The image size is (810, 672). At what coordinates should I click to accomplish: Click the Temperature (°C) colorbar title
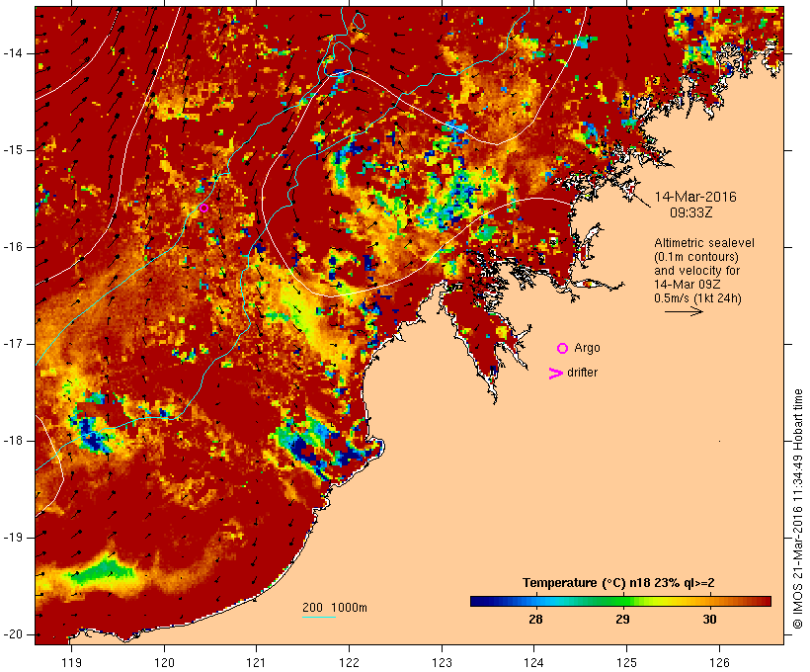tap(618, 583)
